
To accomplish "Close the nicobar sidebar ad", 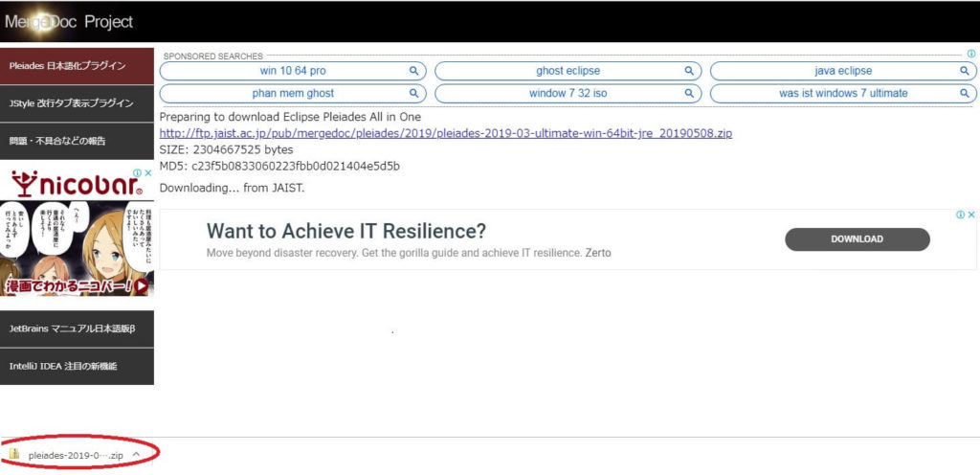I will click(x=148, y=172).
